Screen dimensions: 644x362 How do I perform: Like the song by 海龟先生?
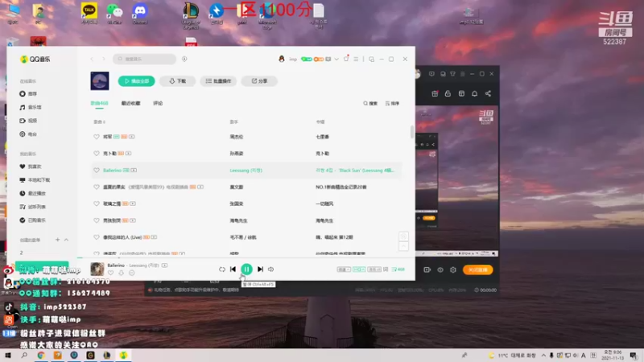tap(97, 220)
